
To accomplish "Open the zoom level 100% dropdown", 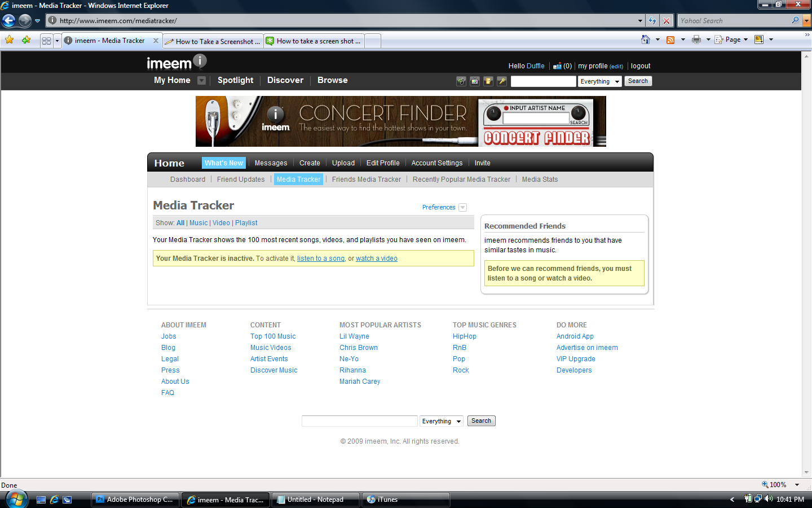I will tap(797, 485).
